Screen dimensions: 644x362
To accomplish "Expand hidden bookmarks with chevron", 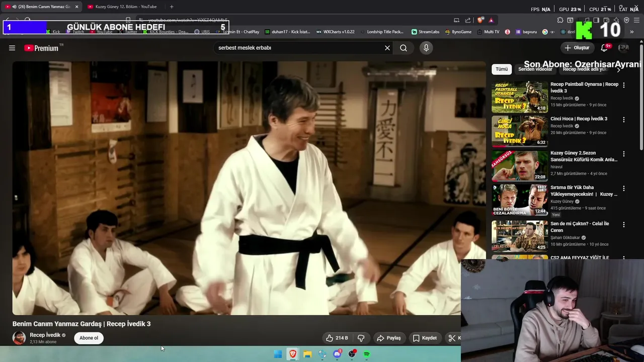I will click(632, 32).
